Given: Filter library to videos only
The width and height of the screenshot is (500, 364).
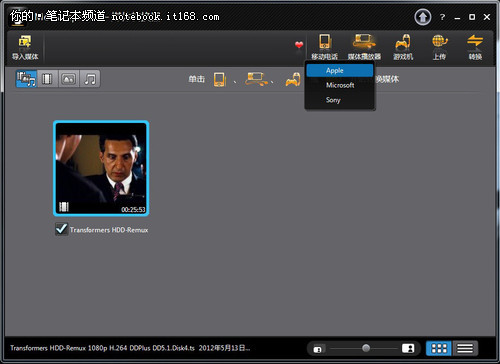Looking at the screenshot, I should coord(47,79).
